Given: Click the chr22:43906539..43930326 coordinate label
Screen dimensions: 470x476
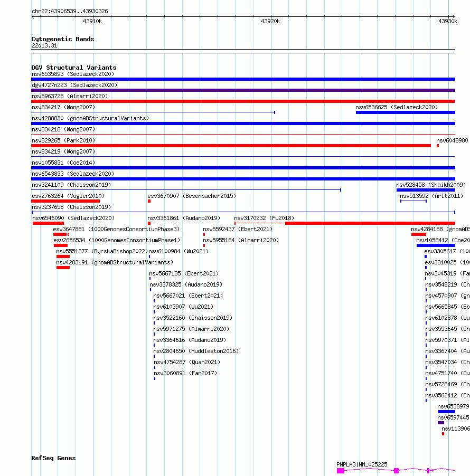Looking at the screenshot, I should click(x=70, y=11).
